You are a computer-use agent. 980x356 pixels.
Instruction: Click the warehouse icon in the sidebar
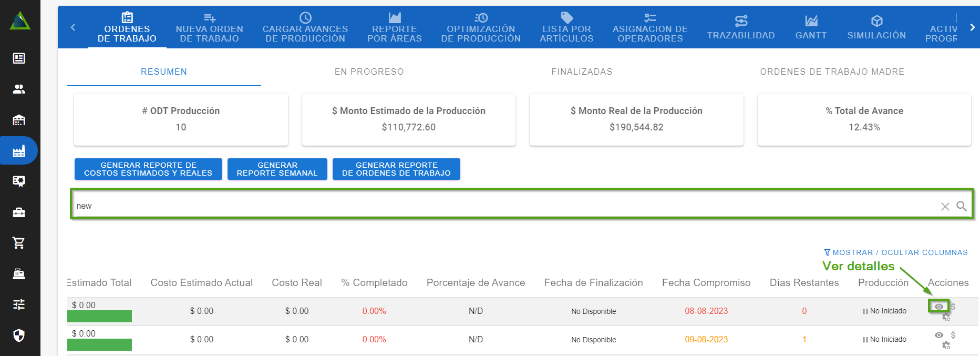[19, 120]
